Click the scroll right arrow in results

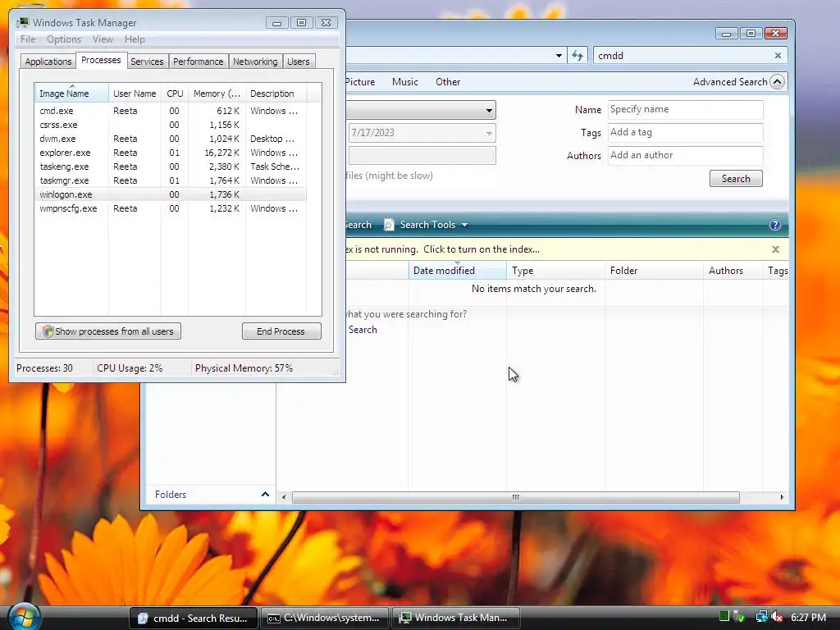pyautogui.click(x=782, y=497)
